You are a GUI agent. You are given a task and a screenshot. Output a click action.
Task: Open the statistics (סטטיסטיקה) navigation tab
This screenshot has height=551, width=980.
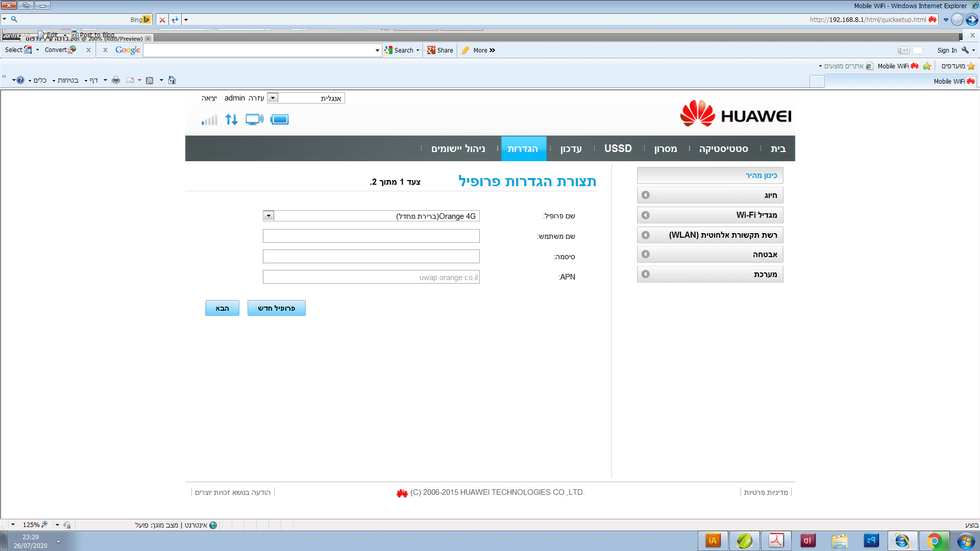tap(723, 148)
